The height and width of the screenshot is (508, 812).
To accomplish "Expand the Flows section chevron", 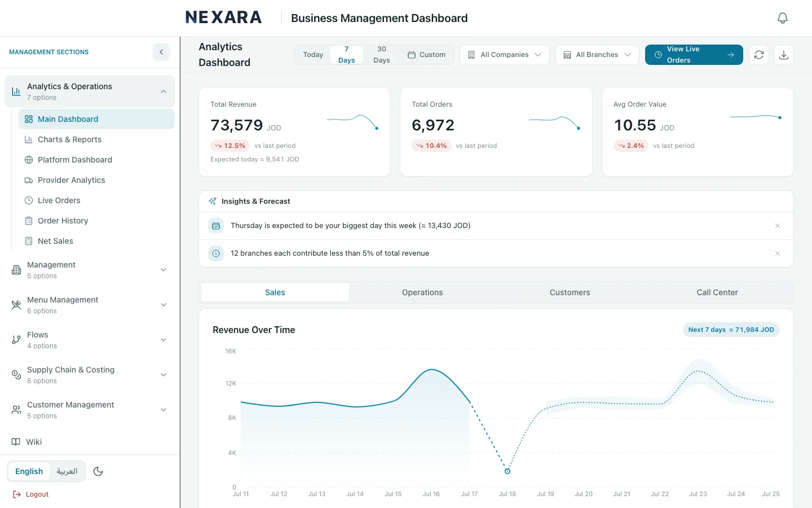I will coord(164,340).
